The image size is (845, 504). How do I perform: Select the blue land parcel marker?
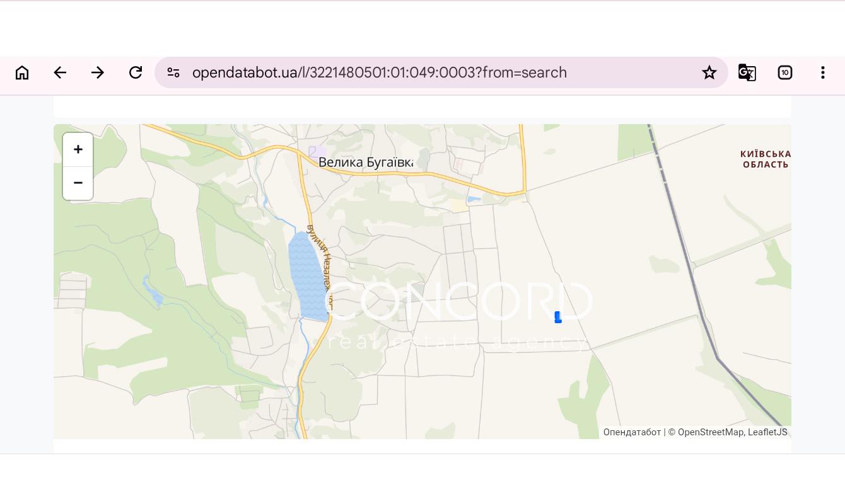pos(558,317)
